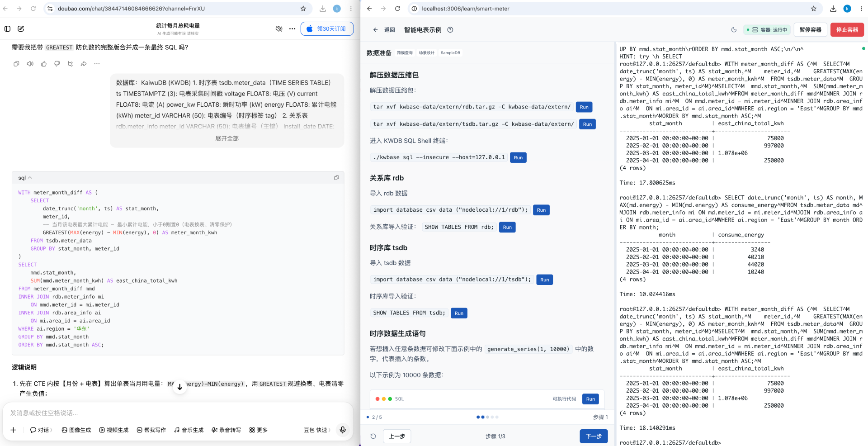Activate the microphone voice input
The width and height of the screenshot is (868, 446).
pyautogui.click(x=343, y=430)
